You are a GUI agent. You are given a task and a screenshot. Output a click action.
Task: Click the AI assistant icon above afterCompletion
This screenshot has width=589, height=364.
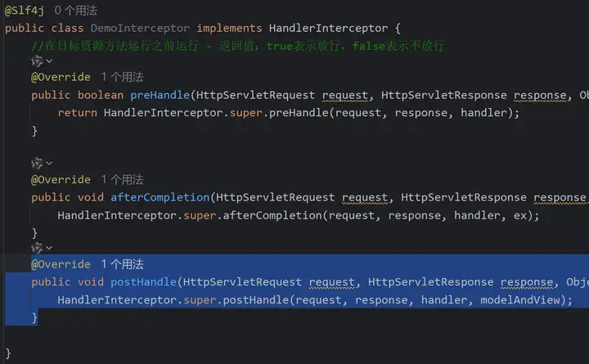pyautogui.click(x=37, y=164)
